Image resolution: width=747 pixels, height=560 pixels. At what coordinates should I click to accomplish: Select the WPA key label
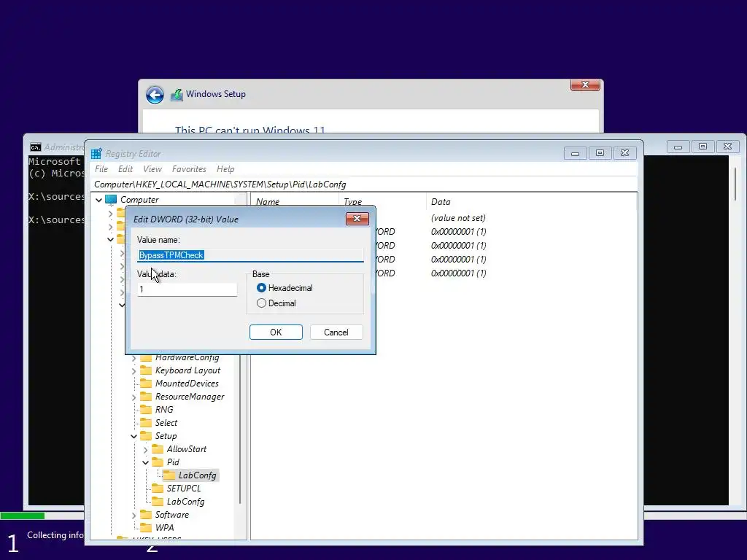[x=164, y=528]
